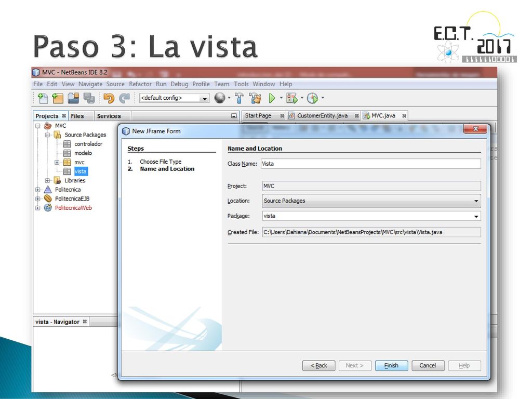Viewport: 532px width, 399px height.
Task: Select the controlador package row
Action: (88, 144)
